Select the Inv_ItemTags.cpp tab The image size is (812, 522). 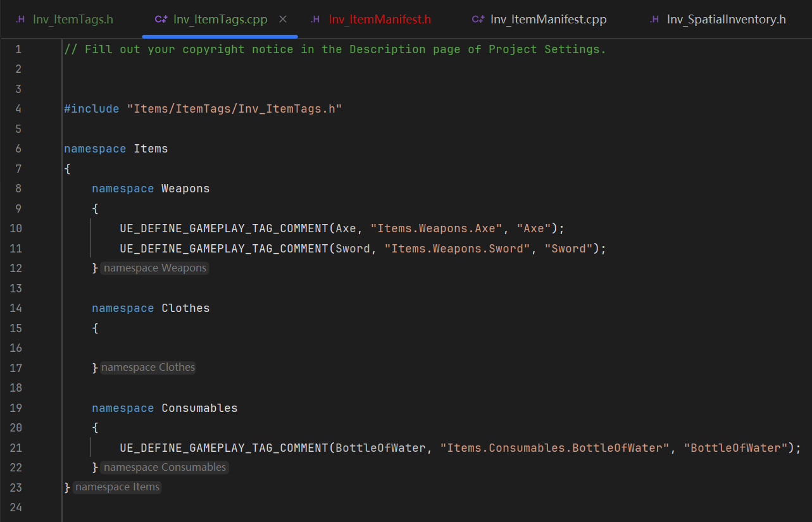tap(220, 19)
